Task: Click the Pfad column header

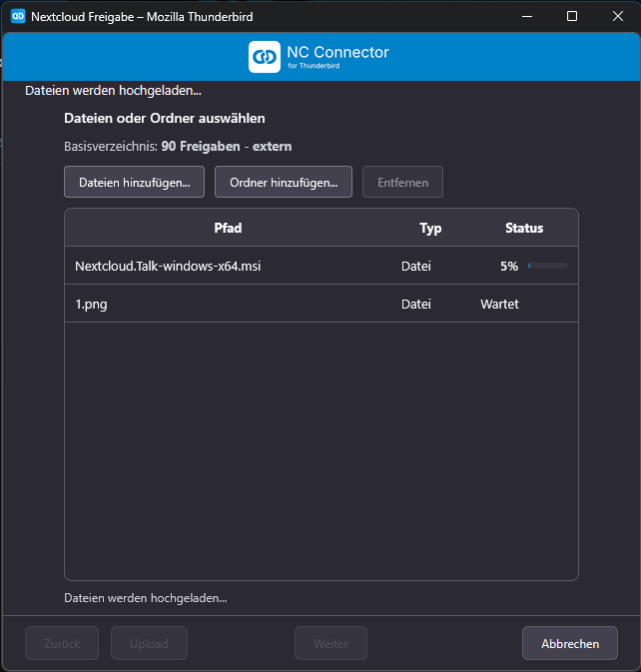Action: coord(228,228)
